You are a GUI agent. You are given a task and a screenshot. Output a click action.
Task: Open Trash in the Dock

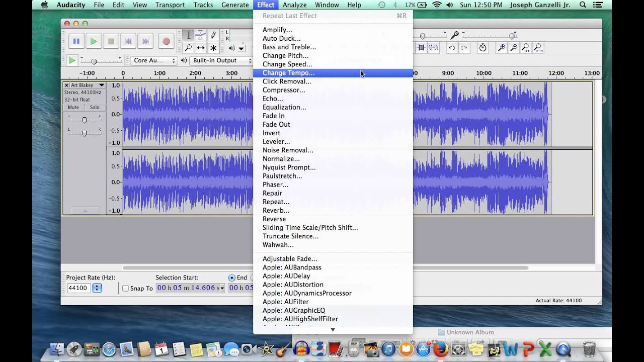589,348
